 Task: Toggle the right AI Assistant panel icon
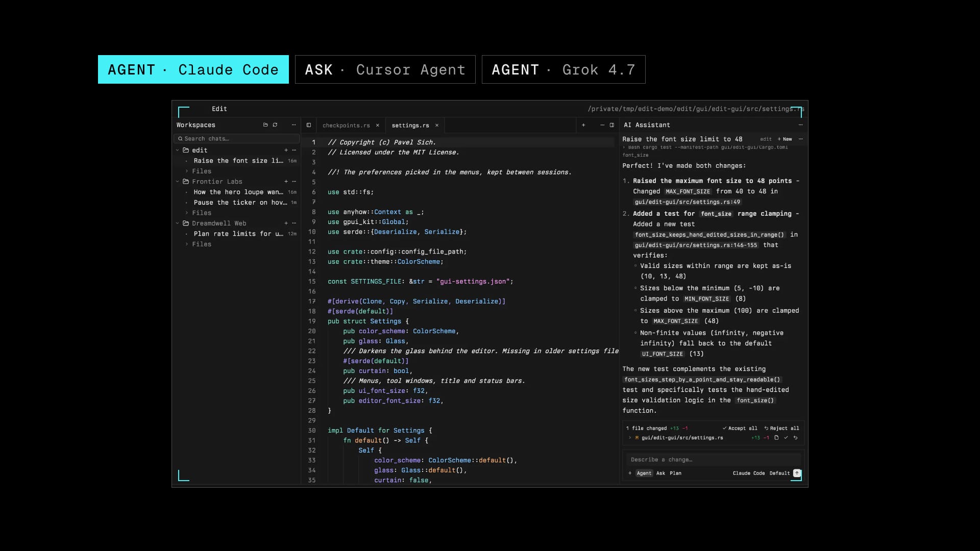[x=612, y=125]
